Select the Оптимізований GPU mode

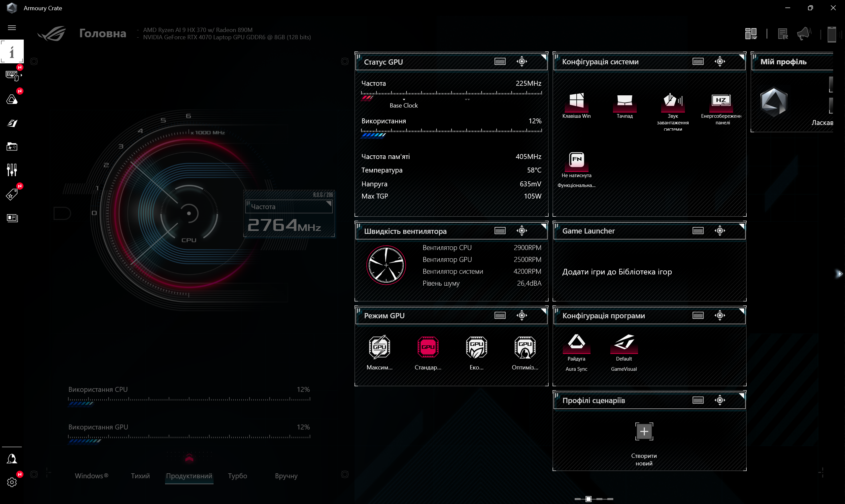click(524, 347)
